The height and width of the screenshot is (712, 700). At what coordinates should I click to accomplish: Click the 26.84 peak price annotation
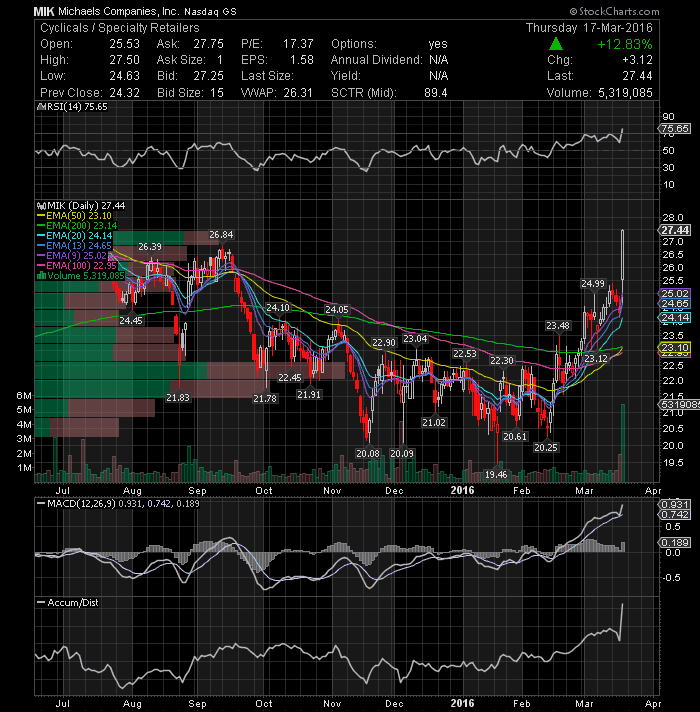[221, 235]
